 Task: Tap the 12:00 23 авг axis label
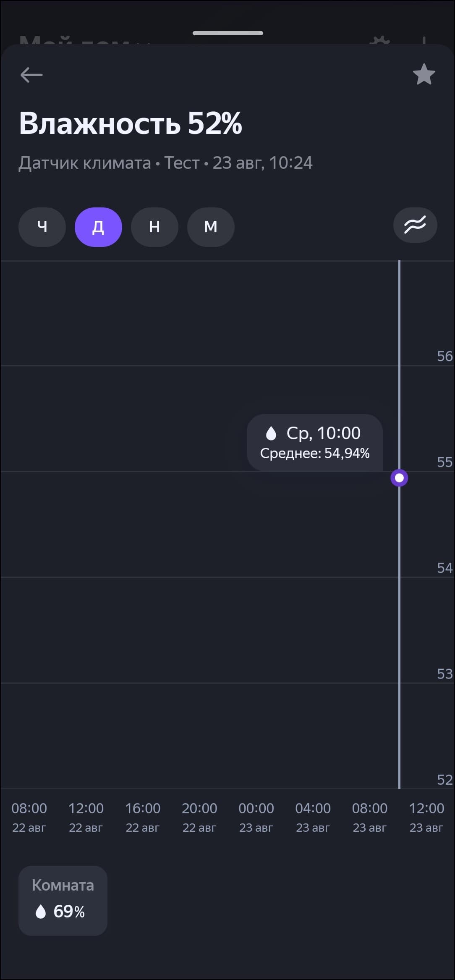426,817
